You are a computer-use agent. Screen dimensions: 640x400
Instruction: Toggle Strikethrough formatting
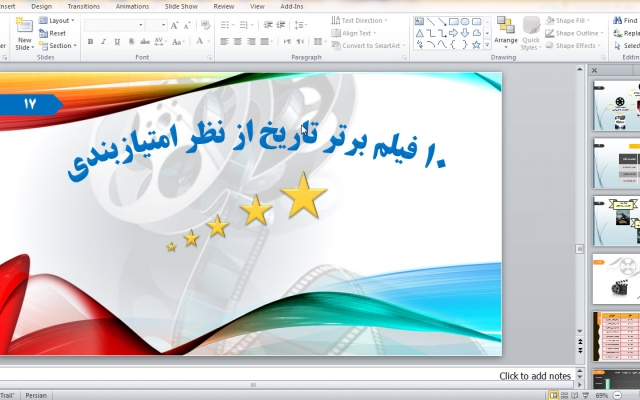[144, 42]
